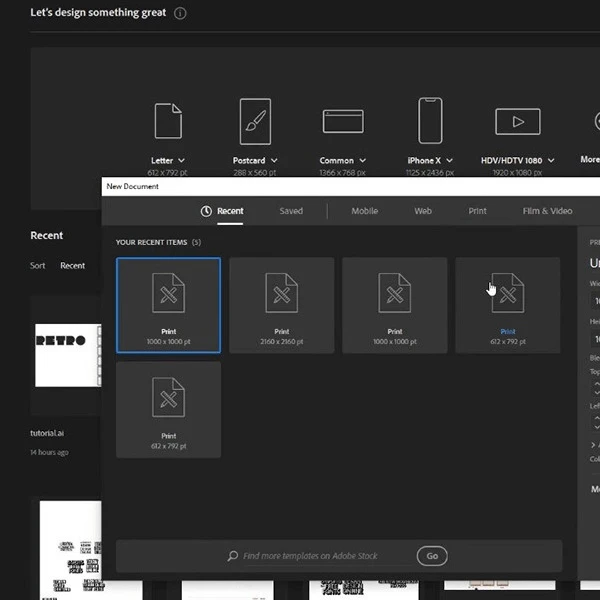Open the Postcard size dropdown arrow
The height and width of the screenshot is (600, 600).
pos(274,161)
